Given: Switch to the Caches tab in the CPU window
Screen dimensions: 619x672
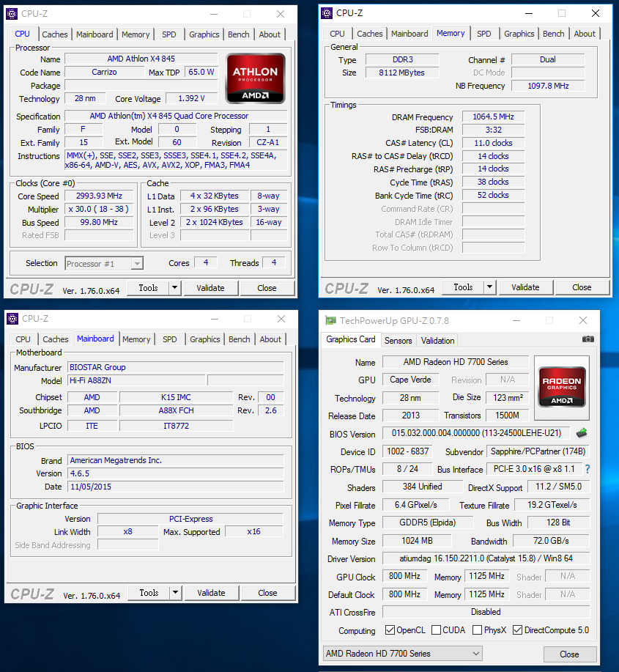Looking at the screenshot, I should click(55, 34).
